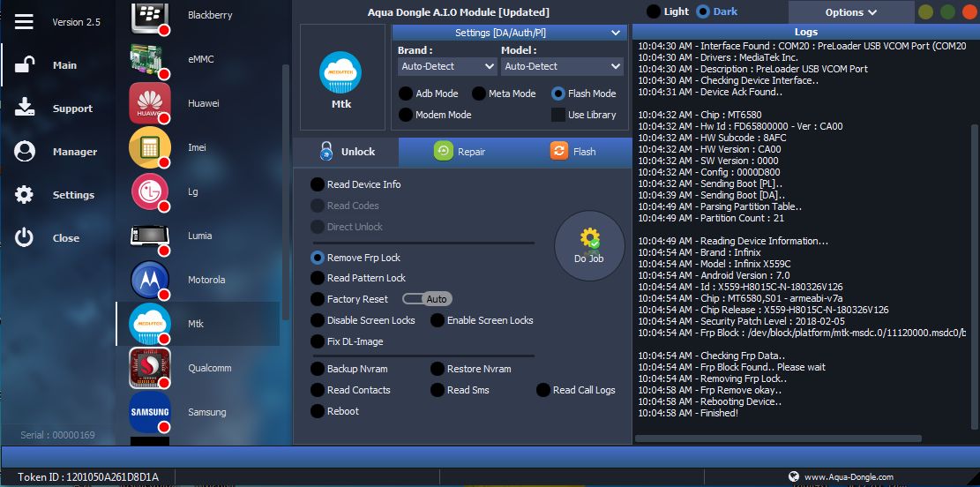Click the LG brand icon
The height and width of the screenshot is (487, 980).
click(150, 191)
